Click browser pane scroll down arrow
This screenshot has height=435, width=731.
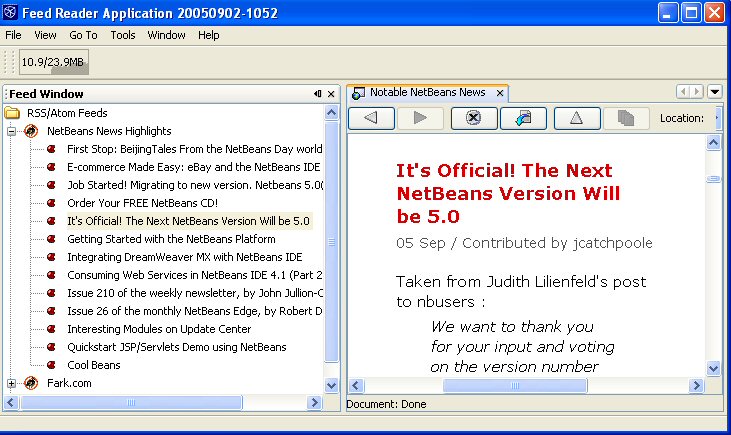coord(714,368)
